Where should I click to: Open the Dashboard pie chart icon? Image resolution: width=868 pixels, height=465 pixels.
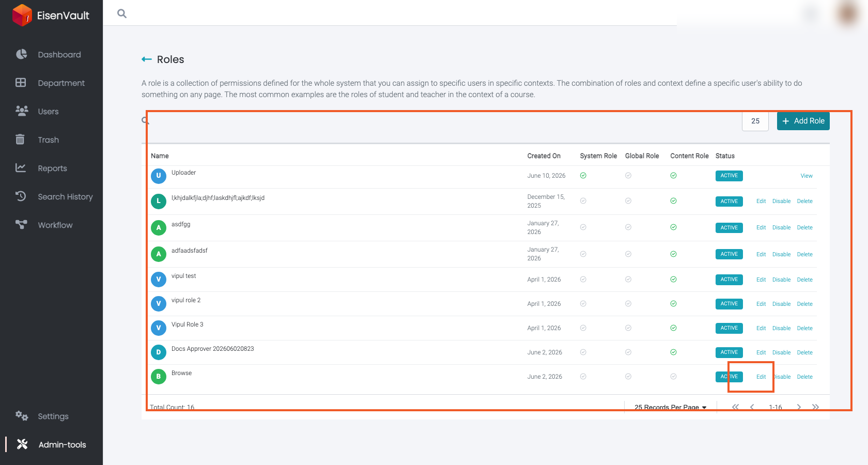click(x=21, y=54)
